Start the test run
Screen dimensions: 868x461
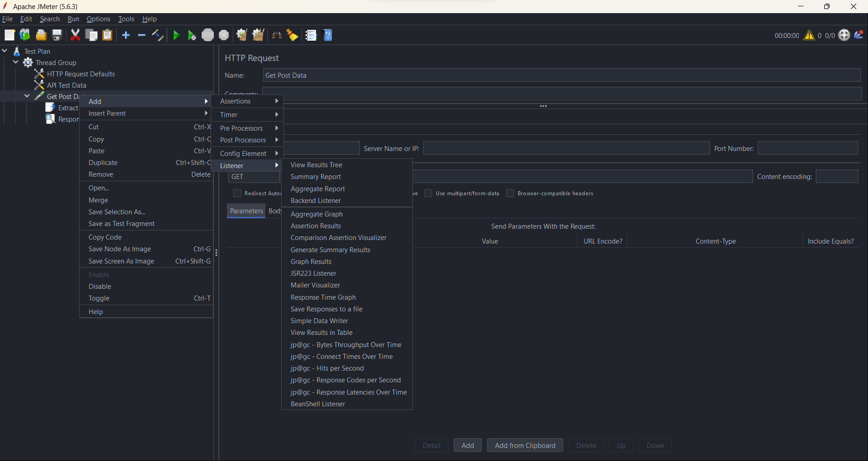pyautogui.click(x=176, y=35)
